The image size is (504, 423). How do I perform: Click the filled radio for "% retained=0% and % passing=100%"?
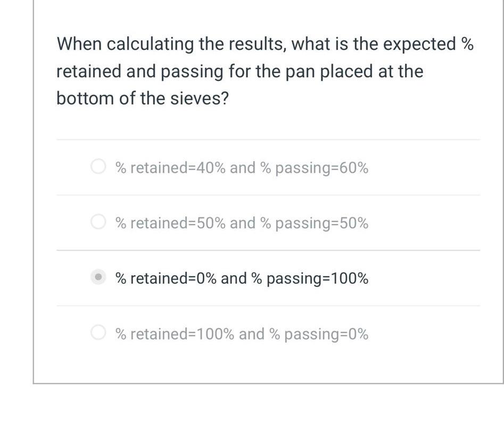[x=98, y=277]
